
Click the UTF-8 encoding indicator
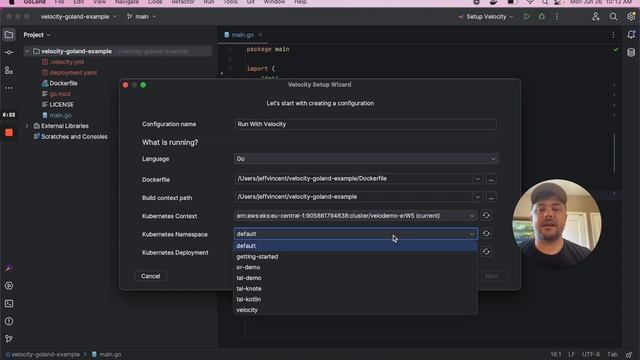[591, 354]
